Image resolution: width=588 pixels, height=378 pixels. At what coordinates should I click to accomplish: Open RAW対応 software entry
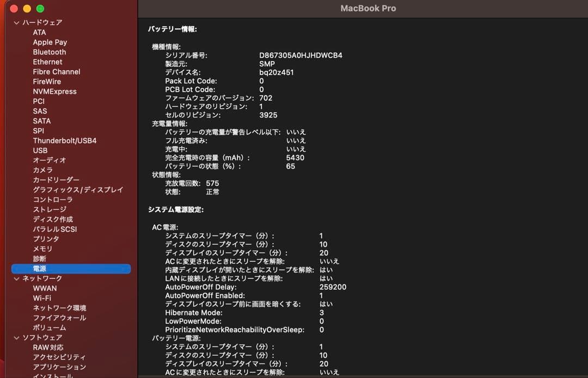pyautogui.click(x=48, y=348)
